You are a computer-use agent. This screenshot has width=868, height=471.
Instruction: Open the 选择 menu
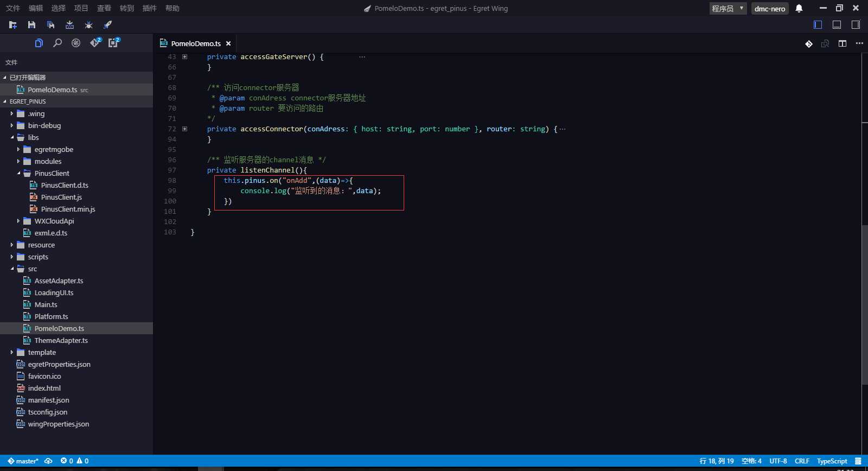tap(58, 8)
